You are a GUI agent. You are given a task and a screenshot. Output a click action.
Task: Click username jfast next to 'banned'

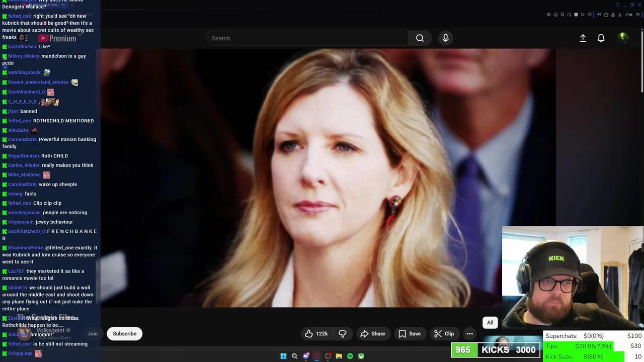coord(13,111)
